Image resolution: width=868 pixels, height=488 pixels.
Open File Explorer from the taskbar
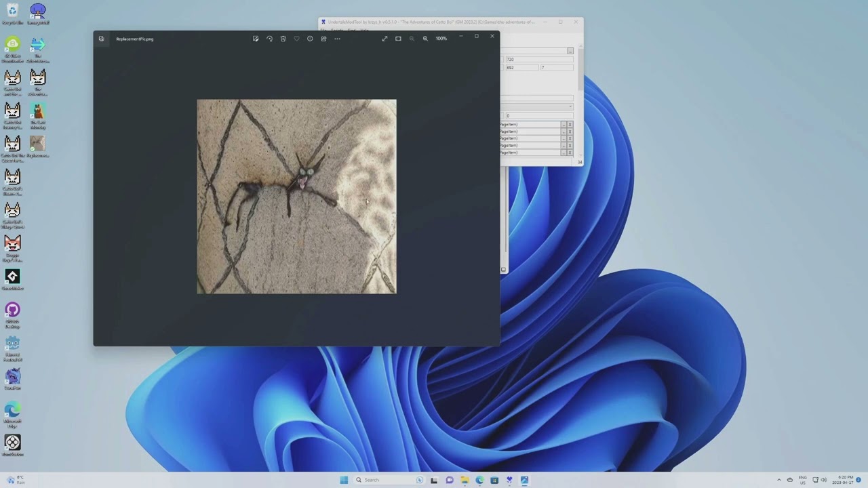[465, 480]
